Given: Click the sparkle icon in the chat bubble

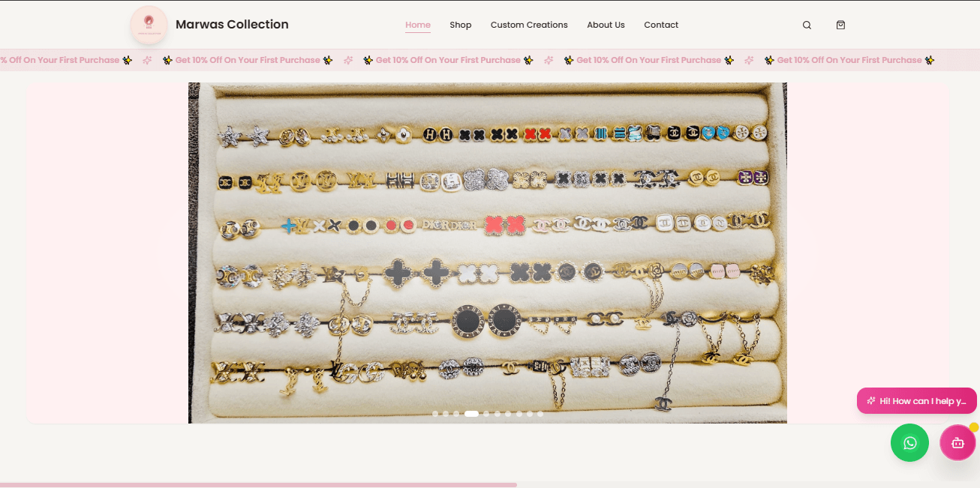Looking at the screenshot, I should [870, 400].
